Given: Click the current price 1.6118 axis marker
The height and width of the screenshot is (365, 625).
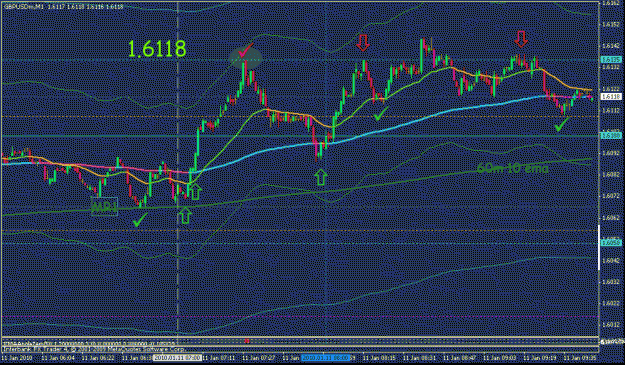Looking at the screenshot, I should point(611,96).
